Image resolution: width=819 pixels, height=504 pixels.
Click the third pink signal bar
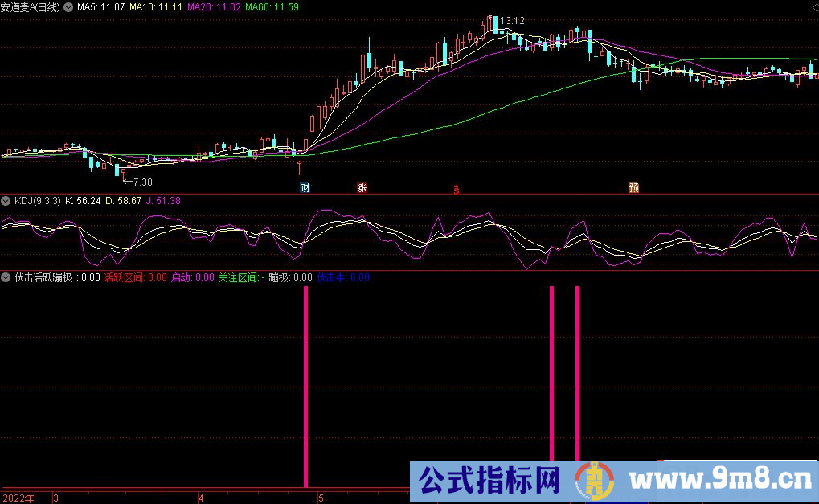(577, 374)
